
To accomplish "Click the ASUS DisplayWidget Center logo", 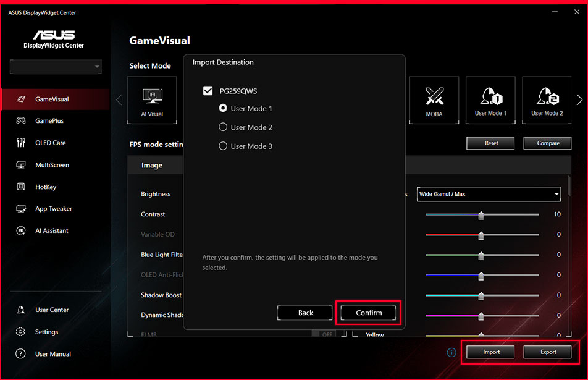I will [x=54, y=40].
